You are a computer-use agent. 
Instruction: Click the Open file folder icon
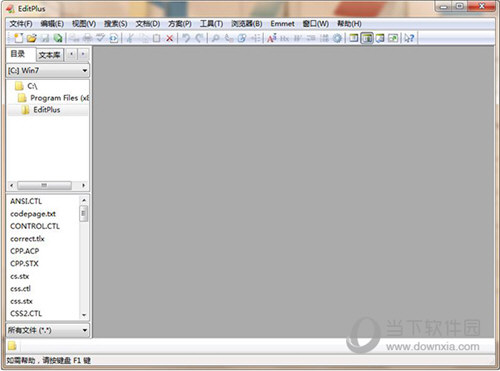32,38
